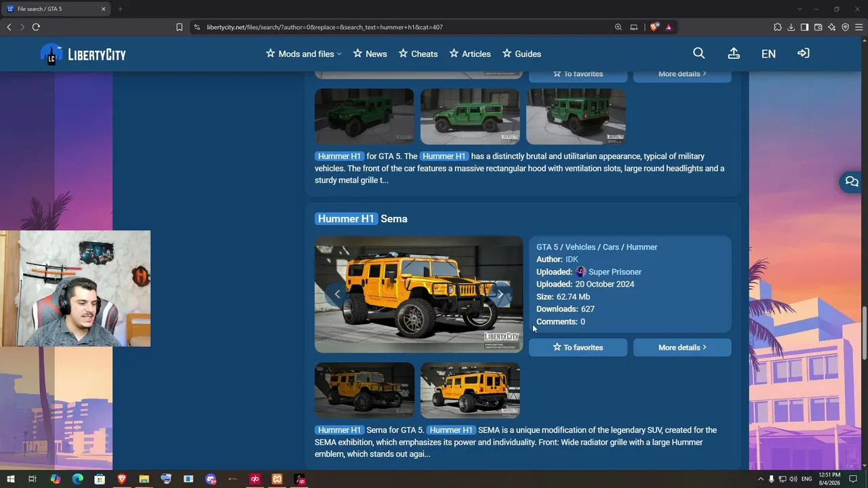Open the Articles menu item
Image resolution: width=868 pixels, height=488 pixels.
pyautogui.click(x=470, y=54)
